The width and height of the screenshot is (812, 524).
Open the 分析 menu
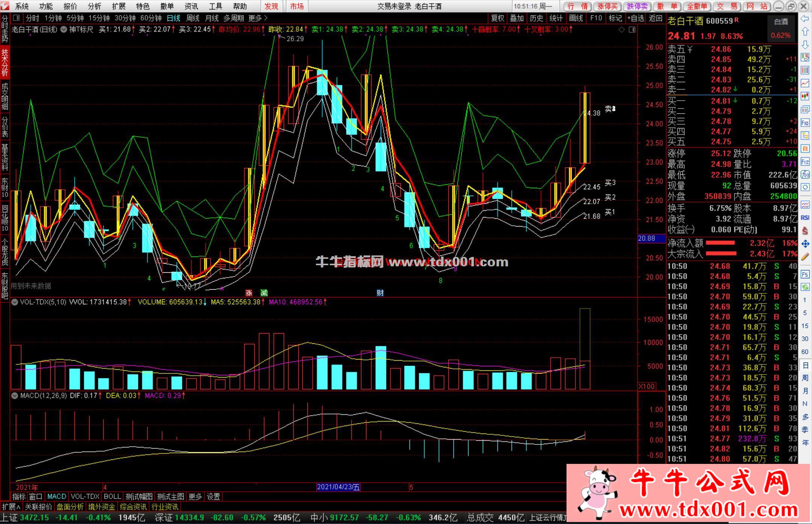point(94,6)
